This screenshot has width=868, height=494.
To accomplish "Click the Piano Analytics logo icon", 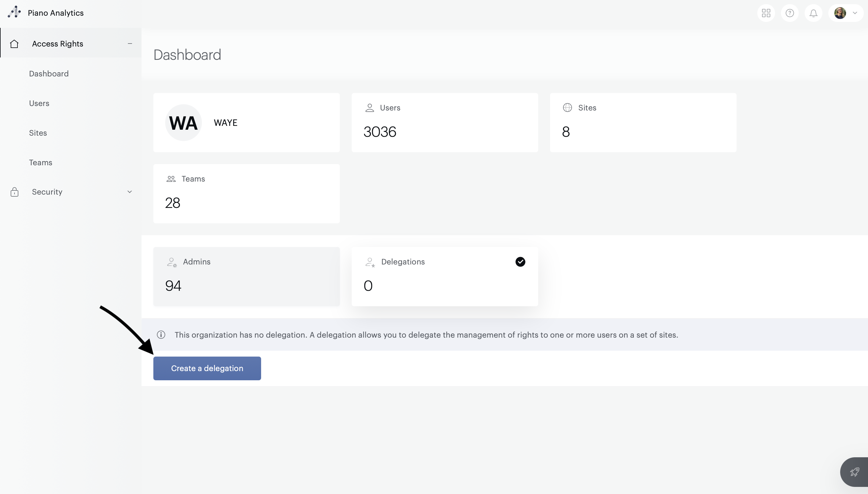I will (14, 12).
